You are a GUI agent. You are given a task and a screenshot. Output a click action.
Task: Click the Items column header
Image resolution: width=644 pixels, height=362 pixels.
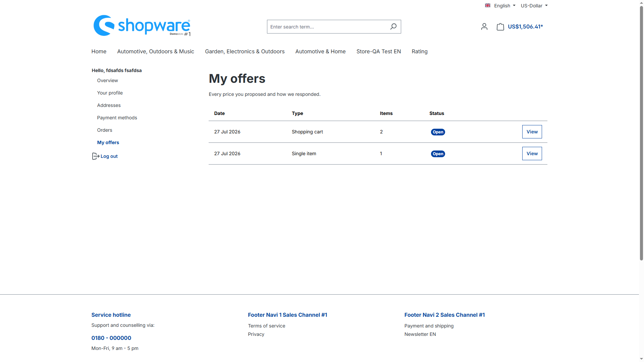[x=386, y=113]
